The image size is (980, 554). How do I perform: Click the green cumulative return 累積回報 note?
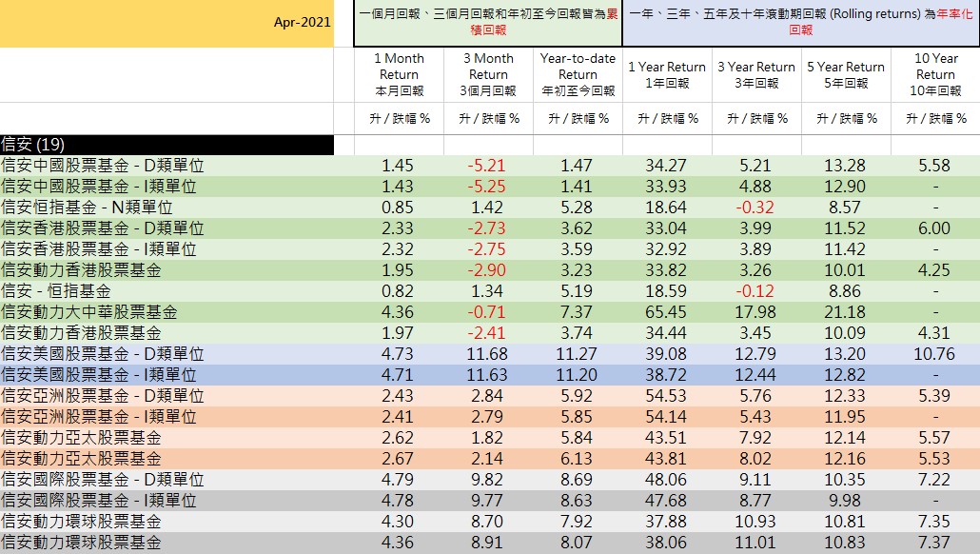[488, 23]
